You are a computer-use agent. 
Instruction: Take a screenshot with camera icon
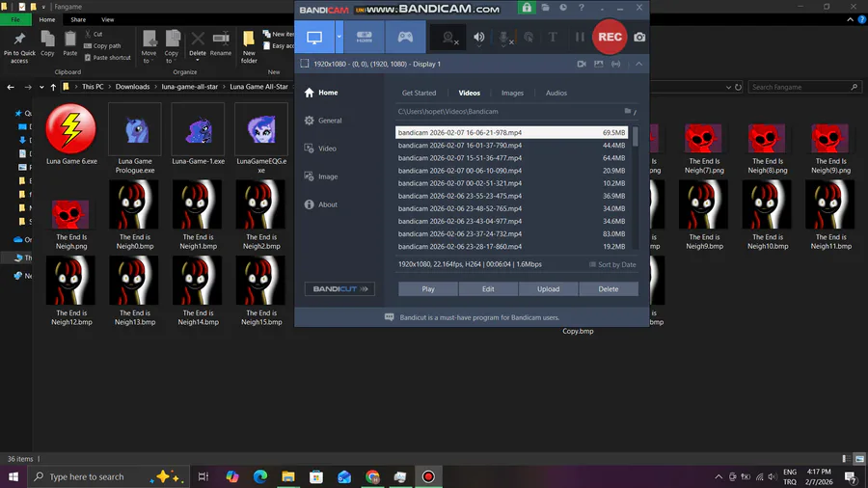(x=639, y=37)
